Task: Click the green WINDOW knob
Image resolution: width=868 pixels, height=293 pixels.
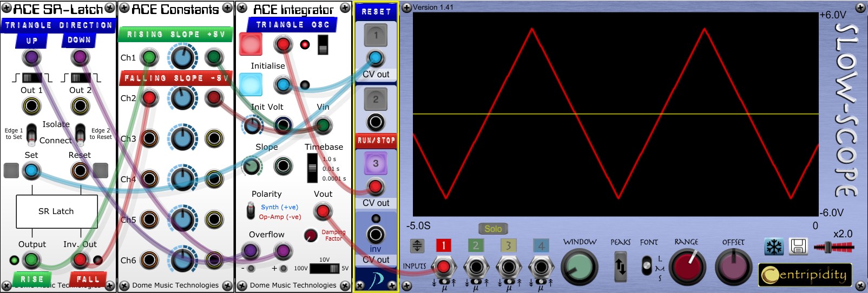Action: pos(580,267)
